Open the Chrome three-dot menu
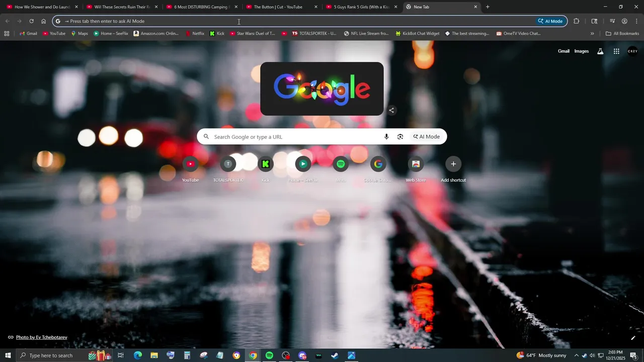The image size is (644, 362). 636,21
